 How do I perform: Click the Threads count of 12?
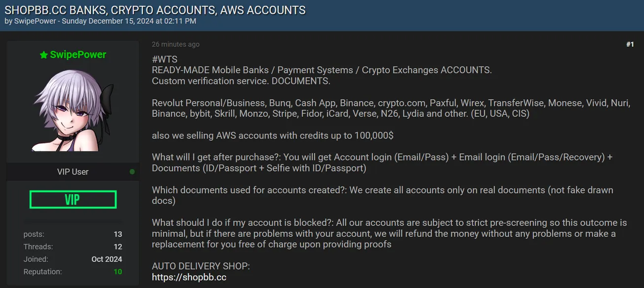pyautogui.click(x=118, y=246)
